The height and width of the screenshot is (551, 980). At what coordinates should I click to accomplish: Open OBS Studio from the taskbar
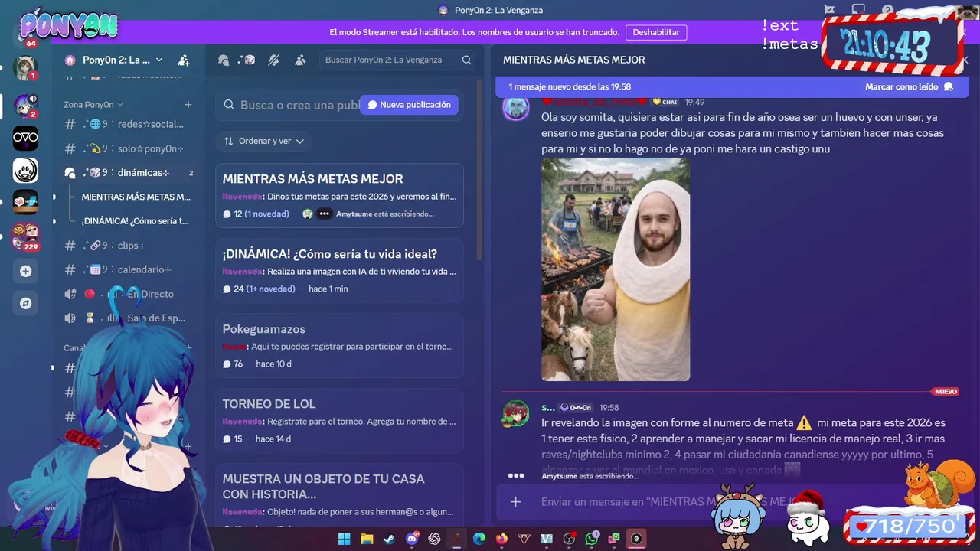[569, 539]
